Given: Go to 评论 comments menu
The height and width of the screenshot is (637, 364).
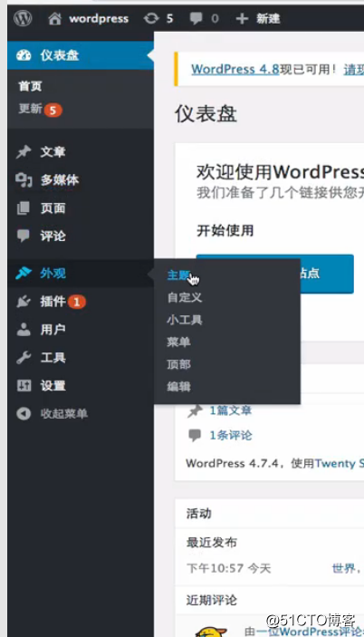Looking at the screenshot, I should (53, 236).
